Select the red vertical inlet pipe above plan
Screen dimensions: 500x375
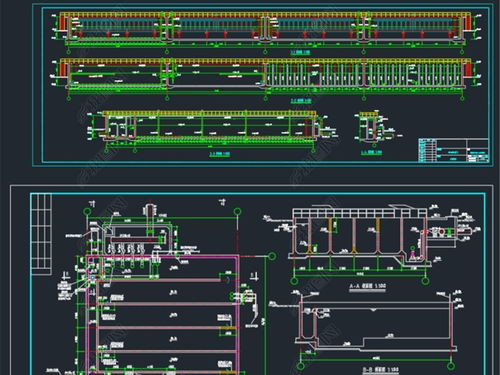(150, 218)
